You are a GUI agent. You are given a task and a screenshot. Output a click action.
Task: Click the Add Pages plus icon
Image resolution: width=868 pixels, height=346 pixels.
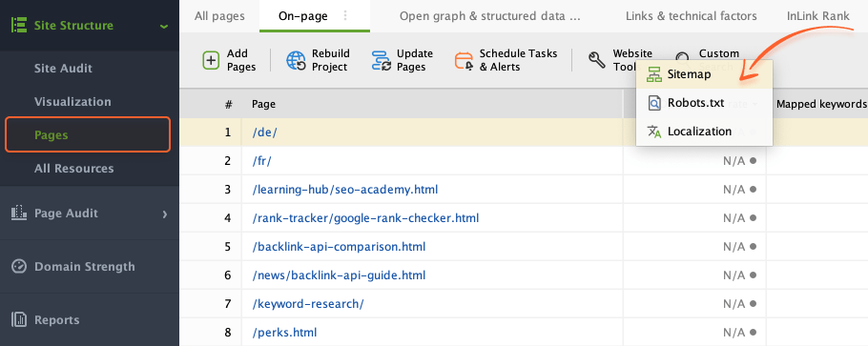[211, 60]
